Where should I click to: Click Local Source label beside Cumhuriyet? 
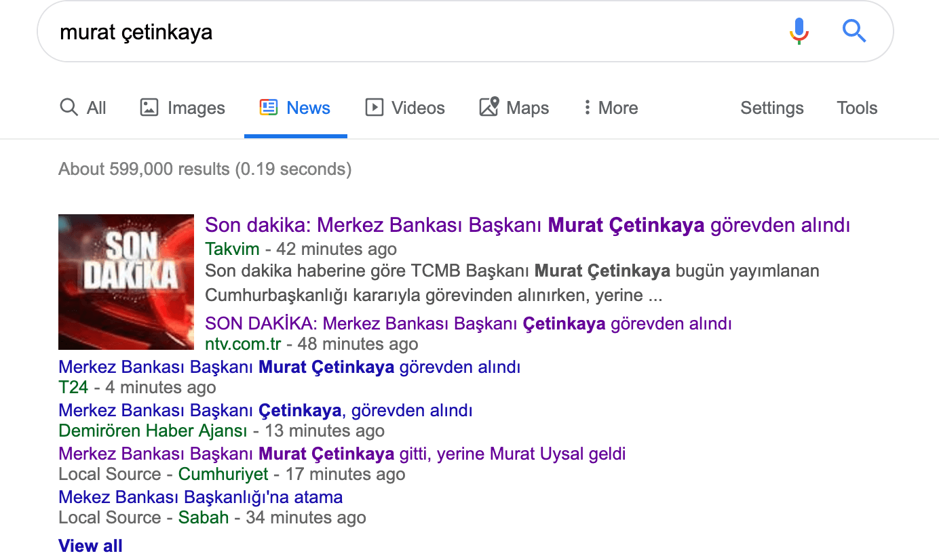point(110,475)
